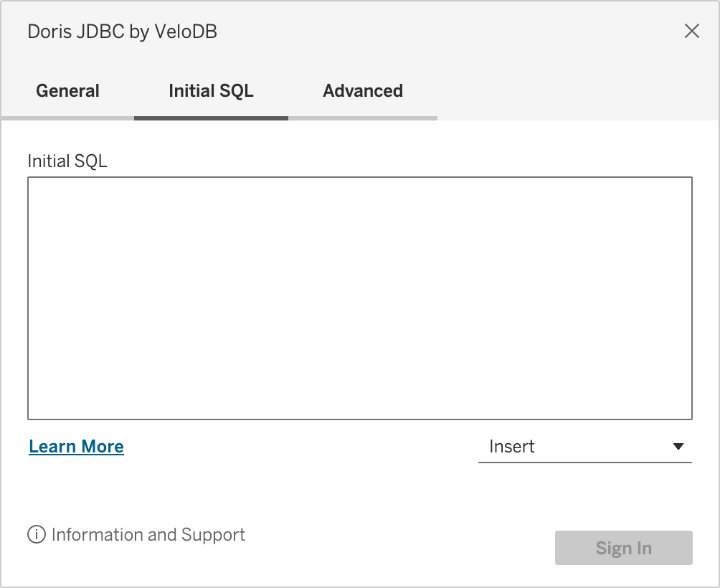Switch to the General tab
The width and height of the screenshot is (720, 588).
[x=67, y=91]
